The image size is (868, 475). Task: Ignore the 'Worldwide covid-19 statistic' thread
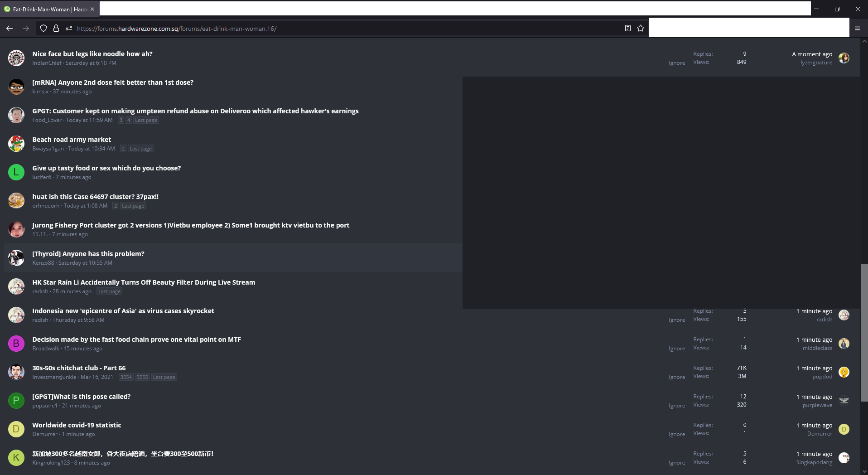point(677,434)
